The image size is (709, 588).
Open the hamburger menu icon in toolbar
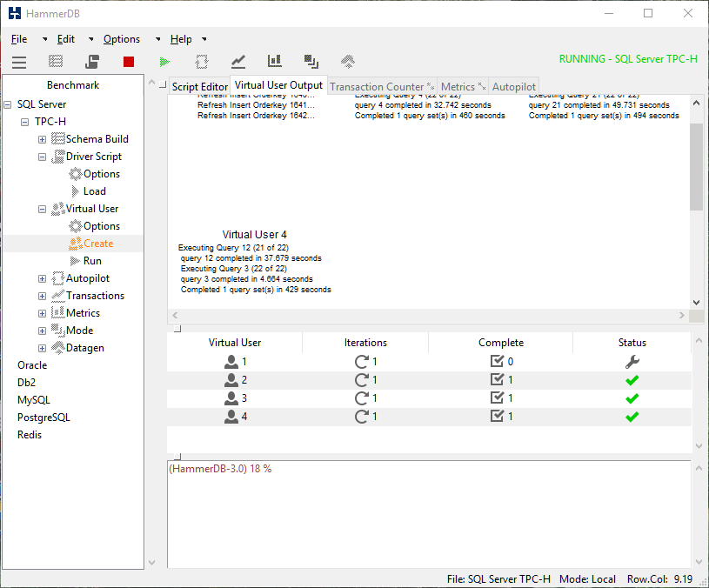(x=19, y=62)
